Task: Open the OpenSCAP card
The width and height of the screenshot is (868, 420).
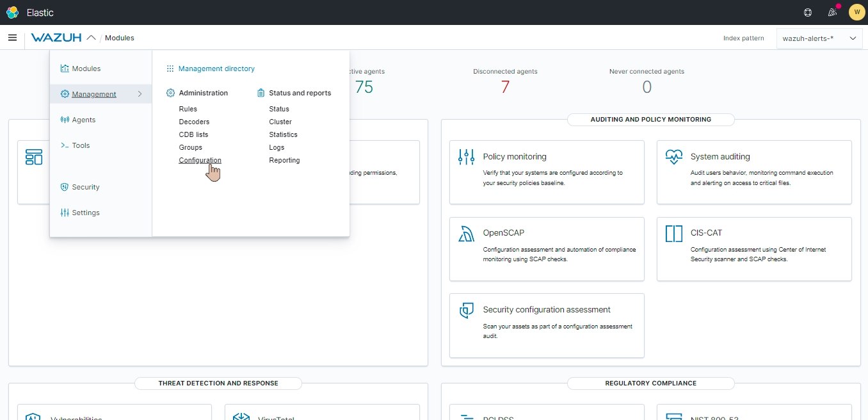Action: pos(547,249)
